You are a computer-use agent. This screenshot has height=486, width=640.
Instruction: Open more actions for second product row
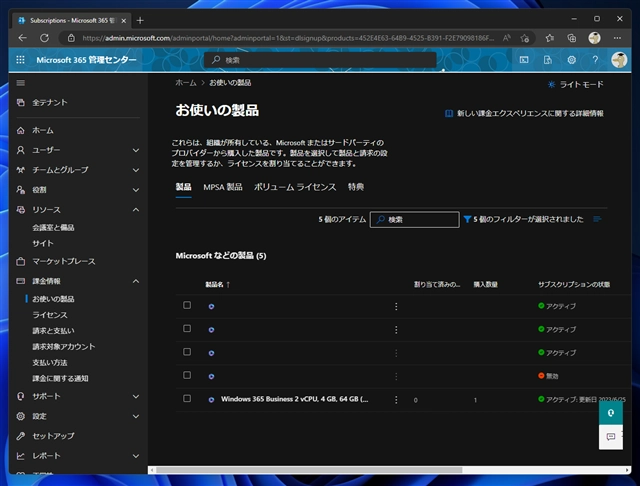point(396,330)
